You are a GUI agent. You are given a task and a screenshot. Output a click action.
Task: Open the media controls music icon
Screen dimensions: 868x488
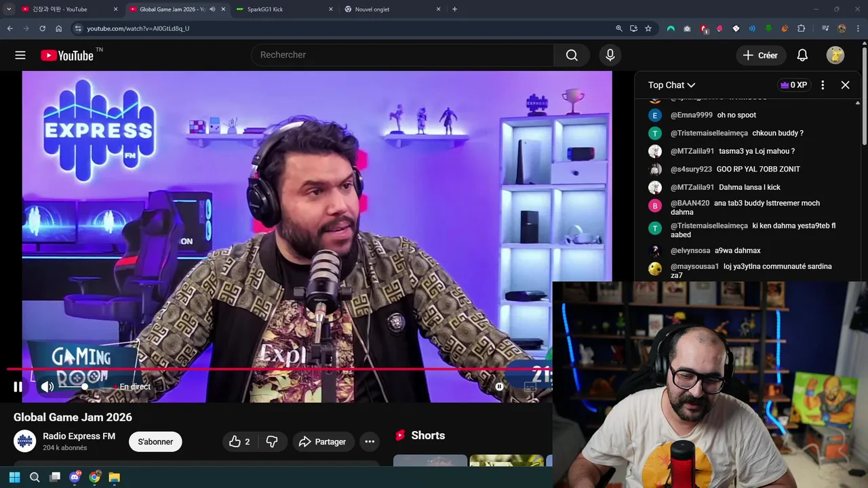click(x=825, y=28)
